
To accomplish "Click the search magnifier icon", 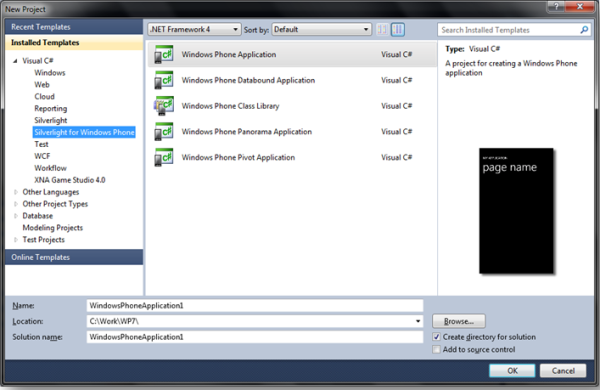I will (x=584, y=30).
